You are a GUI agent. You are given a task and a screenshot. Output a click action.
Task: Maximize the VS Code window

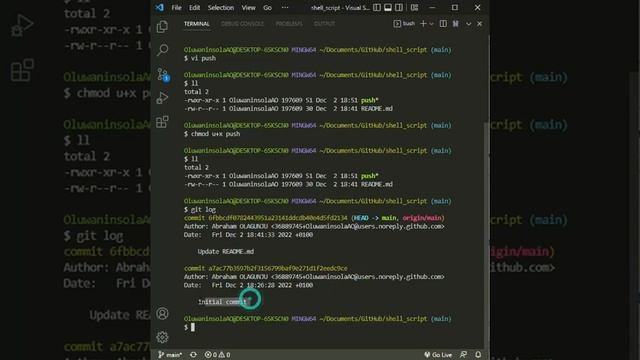coord(455,7)
